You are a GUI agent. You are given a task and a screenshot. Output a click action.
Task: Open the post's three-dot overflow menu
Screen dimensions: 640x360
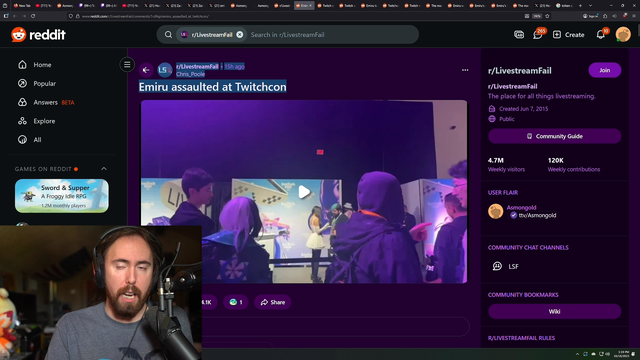click(x=465, y=70)
